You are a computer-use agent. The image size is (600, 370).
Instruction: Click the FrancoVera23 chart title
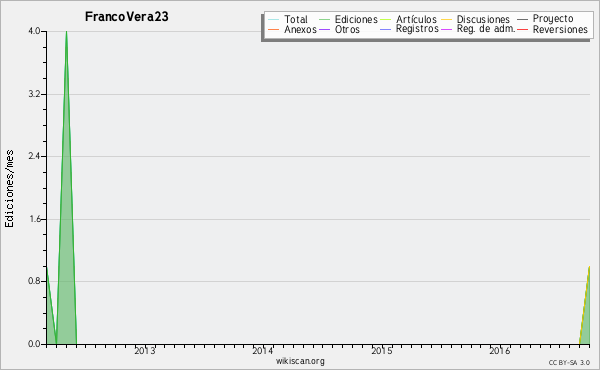pyautogui.click(x=127, y=16)
